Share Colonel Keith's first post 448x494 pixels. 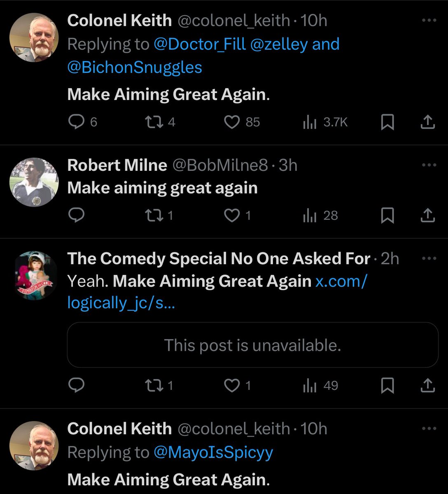click(x=428, y=122)
